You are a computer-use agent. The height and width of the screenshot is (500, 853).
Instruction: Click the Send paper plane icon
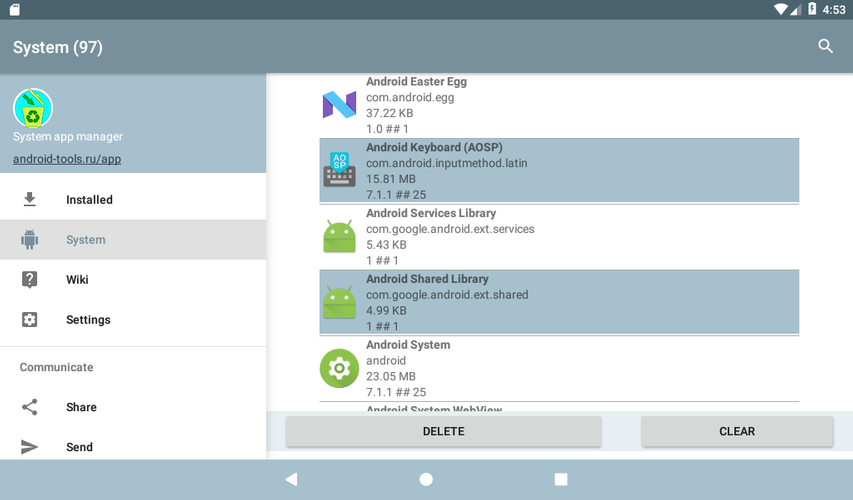coord(29,447)
